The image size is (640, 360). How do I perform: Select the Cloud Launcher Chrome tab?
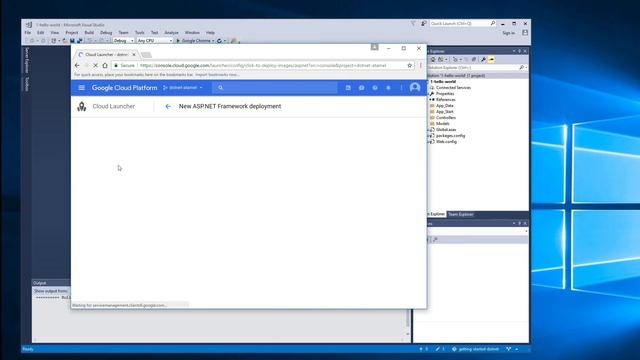pyautogui.click(x=106, y=55)
